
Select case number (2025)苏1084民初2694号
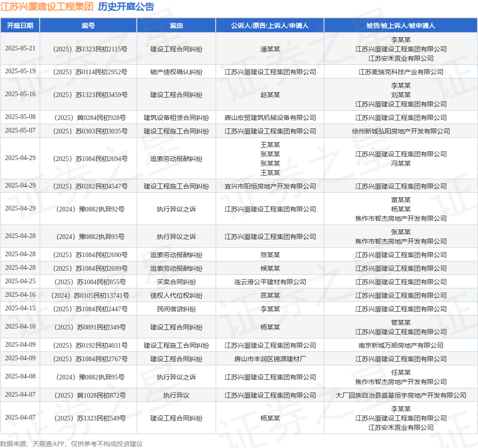[90, 159]
